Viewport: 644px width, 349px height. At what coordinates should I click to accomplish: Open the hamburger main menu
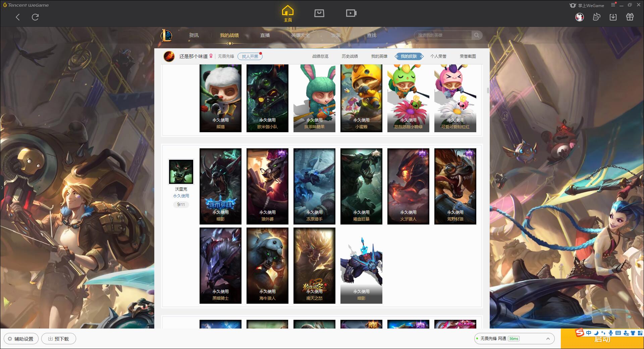[x=613, y=5]
